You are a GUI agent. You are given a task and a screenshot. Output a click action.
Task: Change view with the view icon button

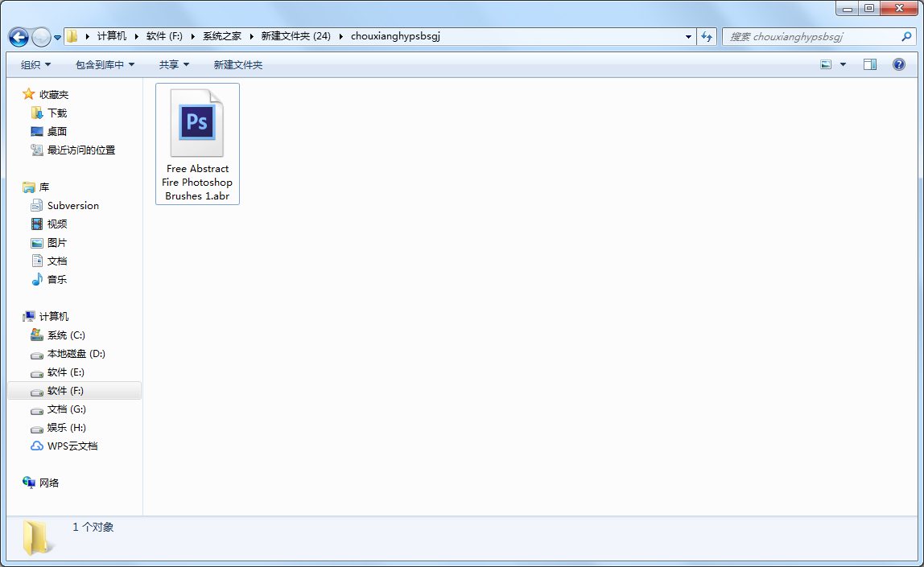click(826, 65)
